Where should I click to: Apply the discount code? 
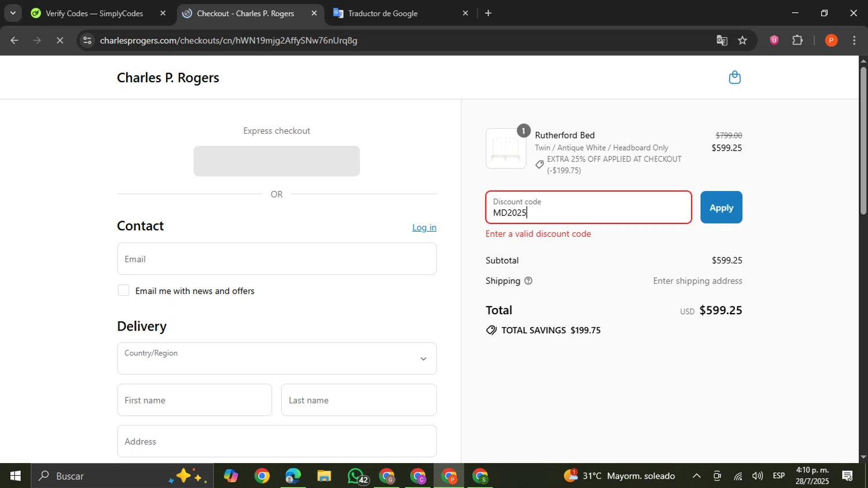(x=721, y=207)
